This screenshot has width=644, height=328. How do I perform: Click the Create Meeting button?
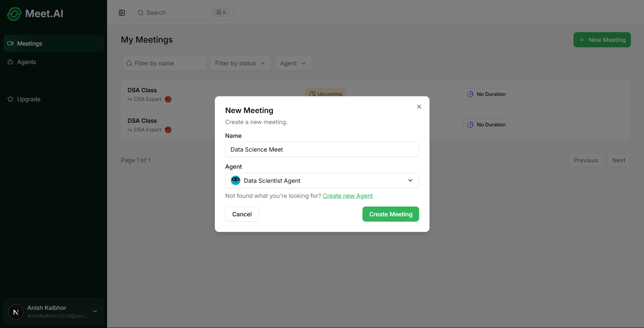coord(390,214)
